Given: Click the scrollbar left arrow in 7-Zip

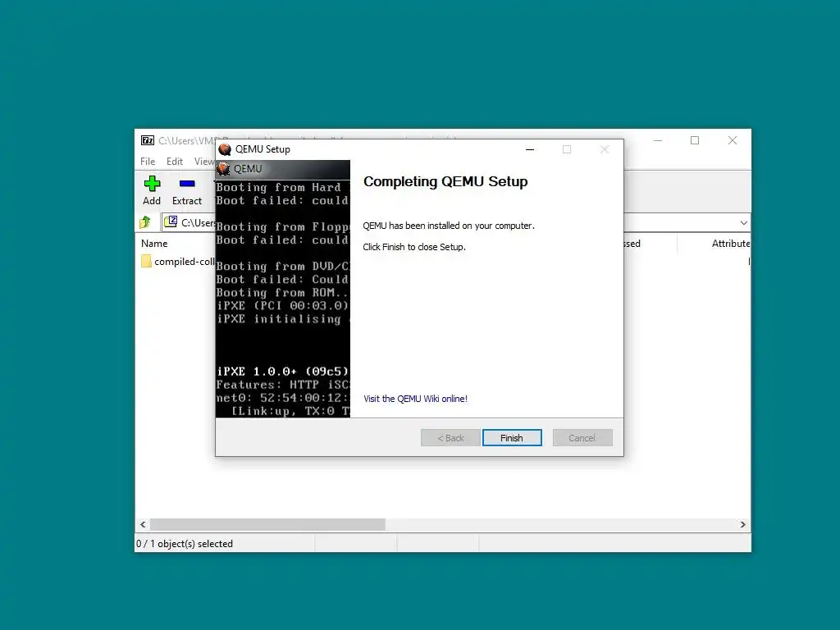Looking at the screenshot, I should [x=143, y=524].
